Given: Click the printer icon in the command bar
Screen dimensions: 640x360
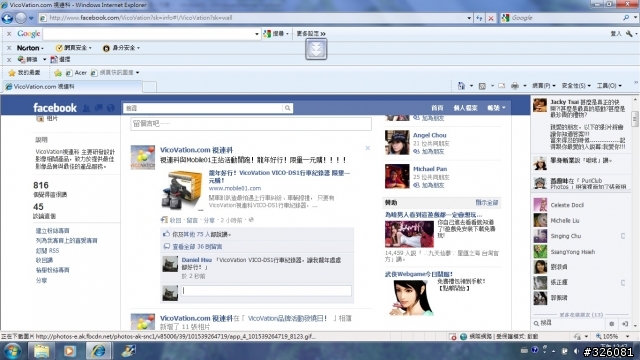Looking at the screenshot, I should (515, 86).
